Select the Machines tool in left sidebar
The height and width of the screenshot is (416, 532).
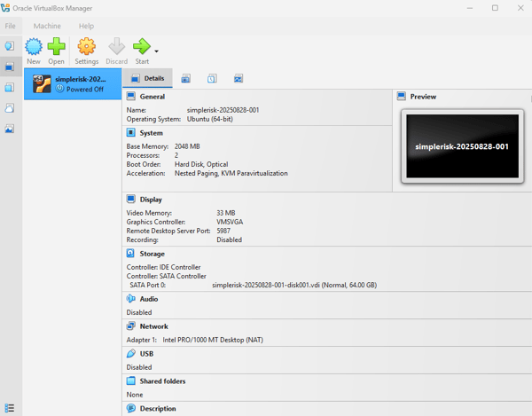[10, 67]
